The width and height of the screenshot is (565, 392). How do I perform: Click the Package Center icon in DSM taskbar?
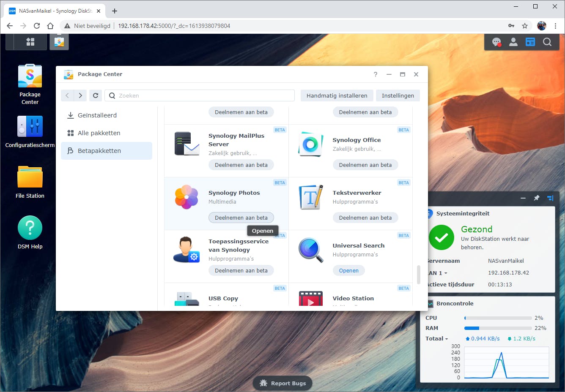(x=59, y=42)
